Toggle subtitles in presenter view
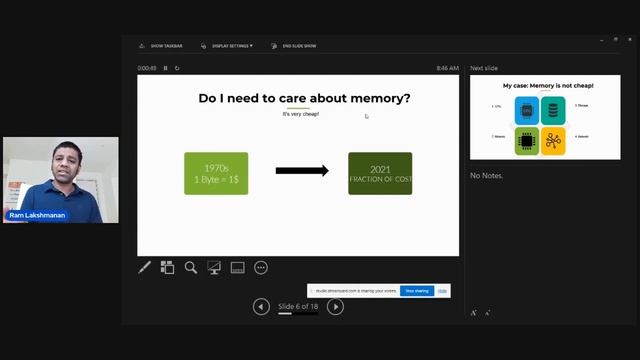 coord(238,267)
